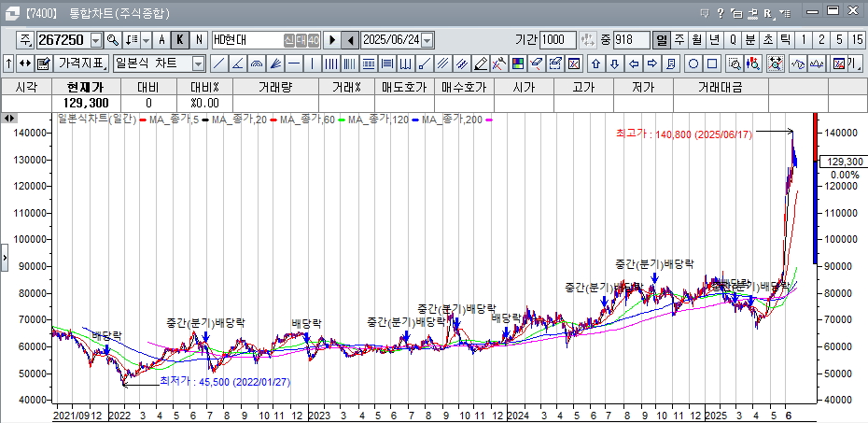
Task: Click the 기간 input field showing 1000
Action: (x=558, y=40)
